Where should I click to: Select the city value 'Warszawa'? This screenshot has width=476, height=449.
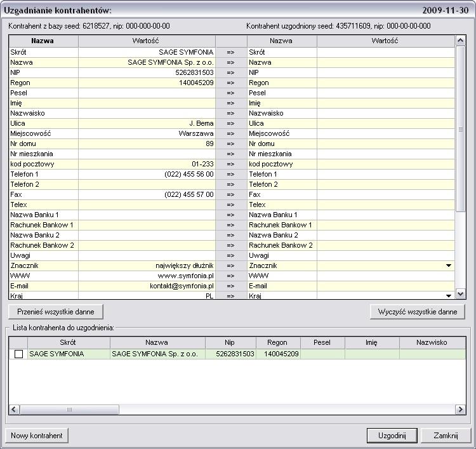coord(196,133)
